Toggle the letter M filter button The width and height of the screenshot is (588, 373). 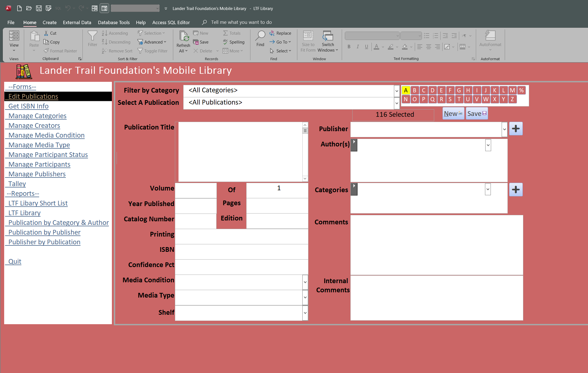(x=512, y=90)
